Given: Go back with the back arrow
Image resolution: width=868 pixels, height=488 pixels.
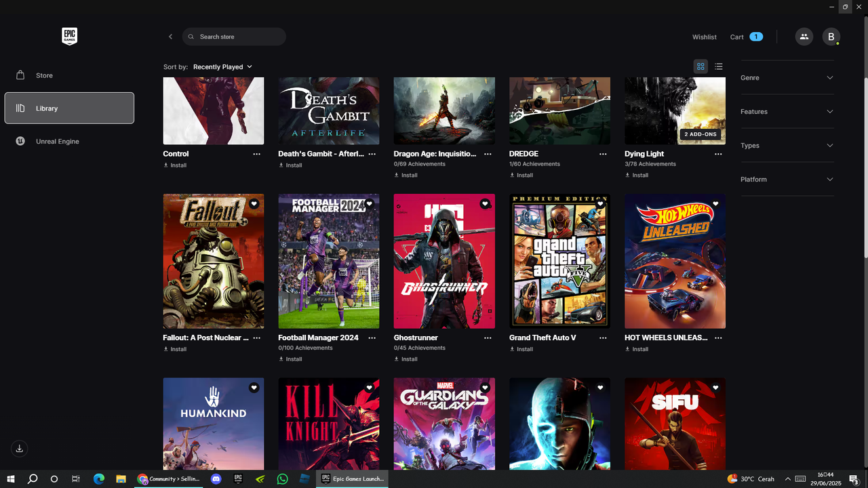Looking at the screenshot, I should pyautogui.click(x=170, y=37).
